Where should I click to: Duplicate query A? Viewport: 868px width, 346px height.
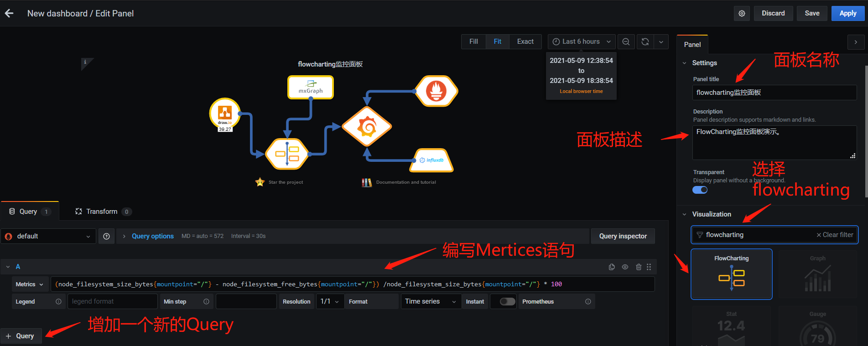(x=612, y=267)
